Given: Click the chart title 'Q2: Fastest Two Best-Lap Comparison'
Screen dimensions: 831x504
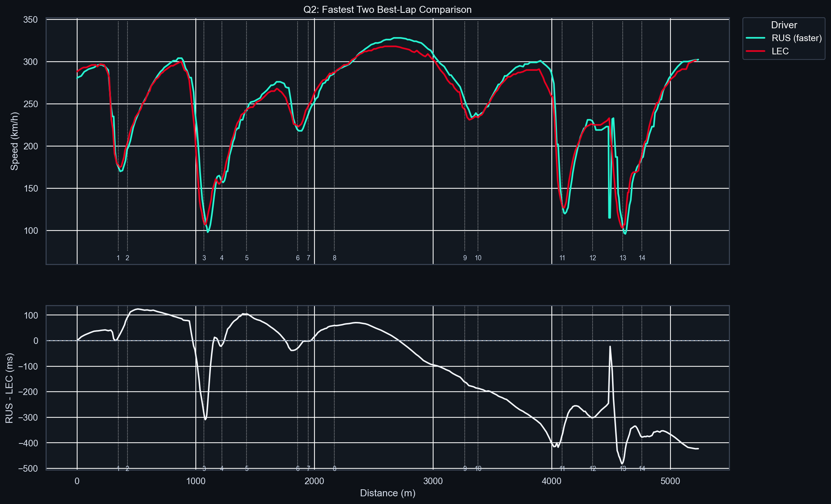Looking at the screenshot, I should (x=387, y=10).
